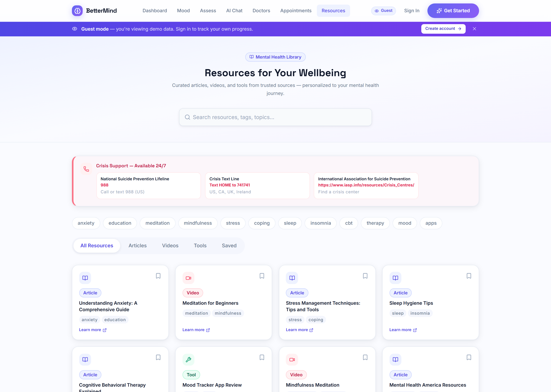This screenshot has width=551, height=392.
Task: Filter by cbt tag chip
Action: pyautogui.click(x=349, y=223)
